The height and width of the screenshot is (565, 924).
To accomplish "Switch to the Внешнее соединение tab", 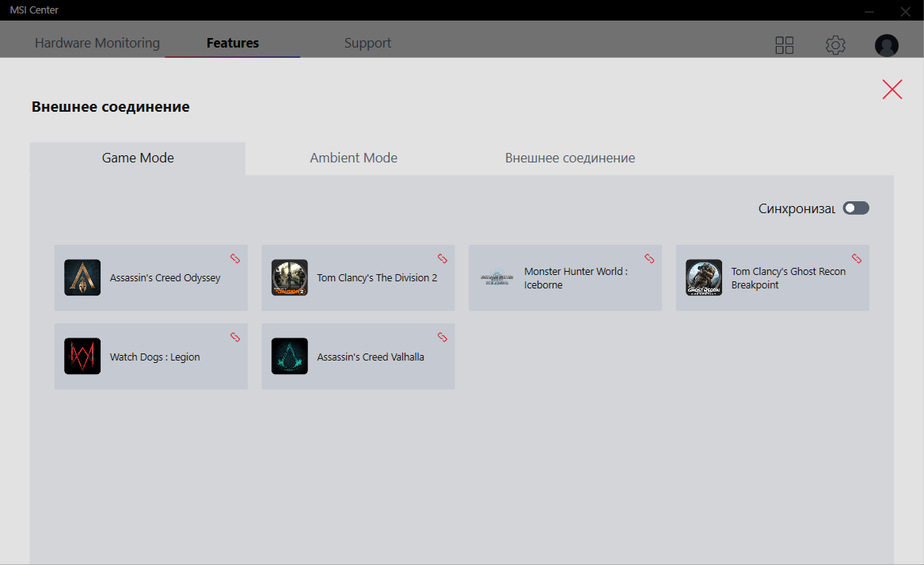I will click(x=570, y=158).
